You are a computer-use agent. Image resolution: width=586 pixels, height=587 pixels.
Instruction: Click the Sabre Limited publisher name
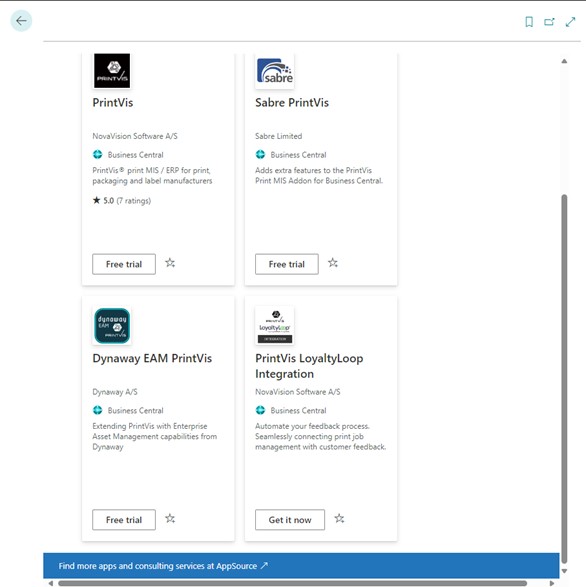pos(279,136)
